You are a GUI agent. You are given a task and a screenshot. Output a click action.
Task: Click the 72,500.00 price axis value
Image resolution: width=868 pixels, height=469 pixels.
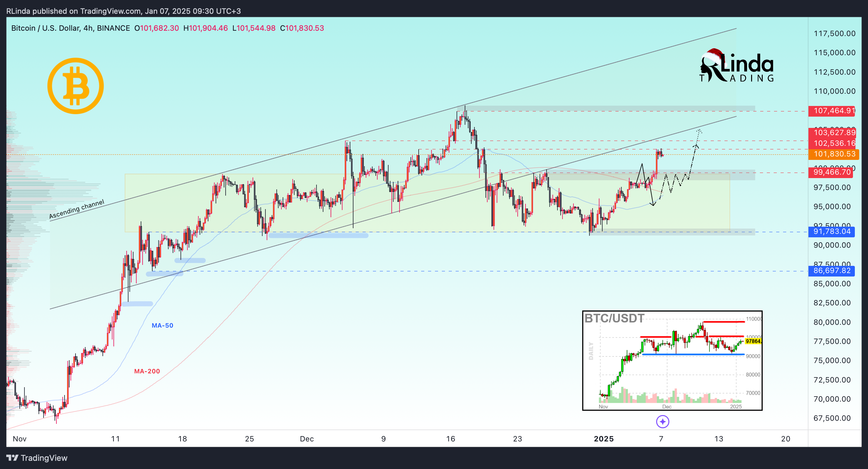[x=832, y=380]
